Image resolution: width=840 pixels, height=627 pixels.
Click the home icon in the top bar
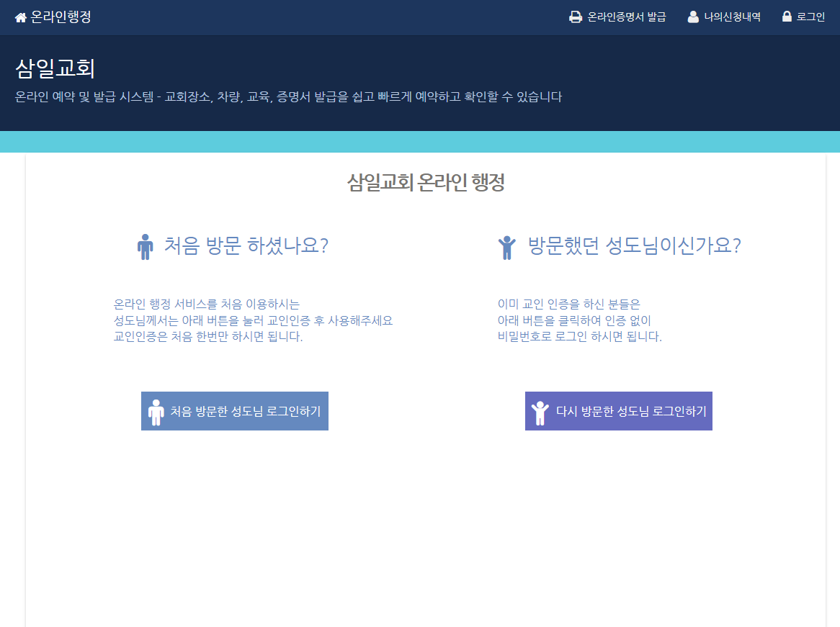(x=21, y=17)
